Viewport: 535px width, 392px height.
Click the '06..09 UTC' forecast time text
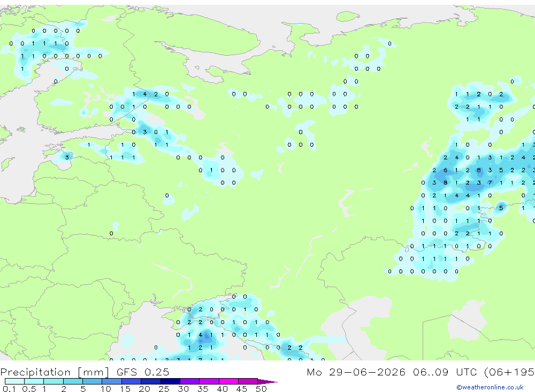(x=446, y=372)
